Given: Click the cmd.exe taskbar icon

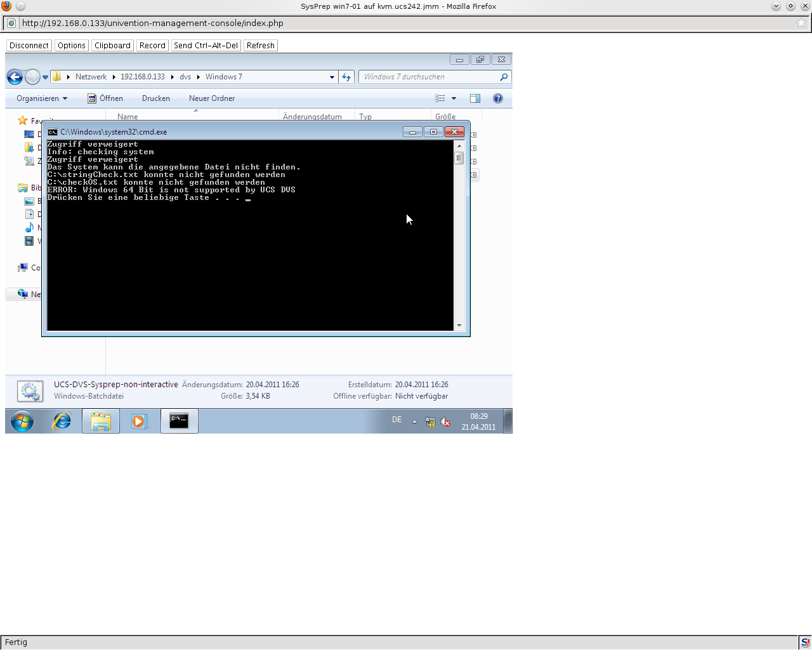Looking at the screenshot, I should [x=179, y=421].
